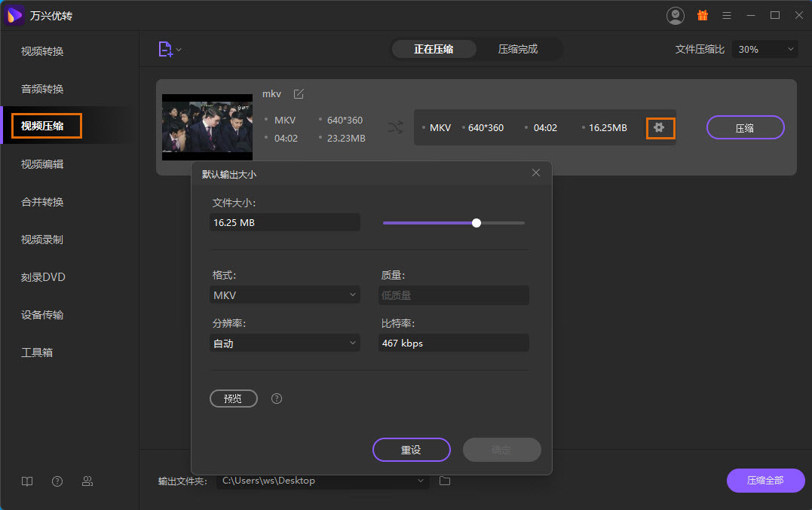The height and width of the screenshot is (510, 812).
Task: Click the gift box icon
Action: click(703, 15)
